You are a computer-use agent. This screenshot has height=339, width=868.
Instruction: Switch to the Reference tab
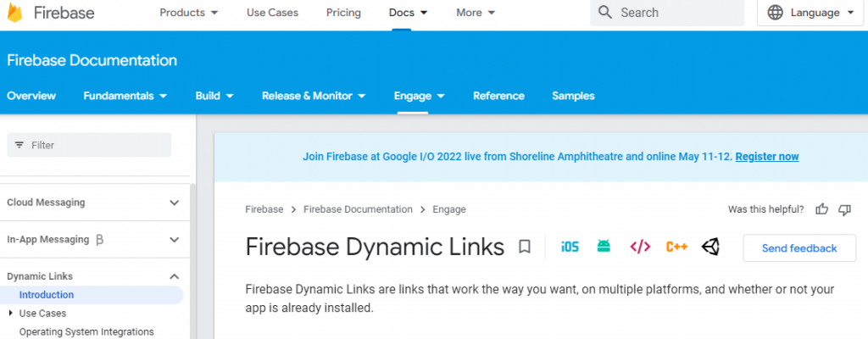(x=498, y=96)
